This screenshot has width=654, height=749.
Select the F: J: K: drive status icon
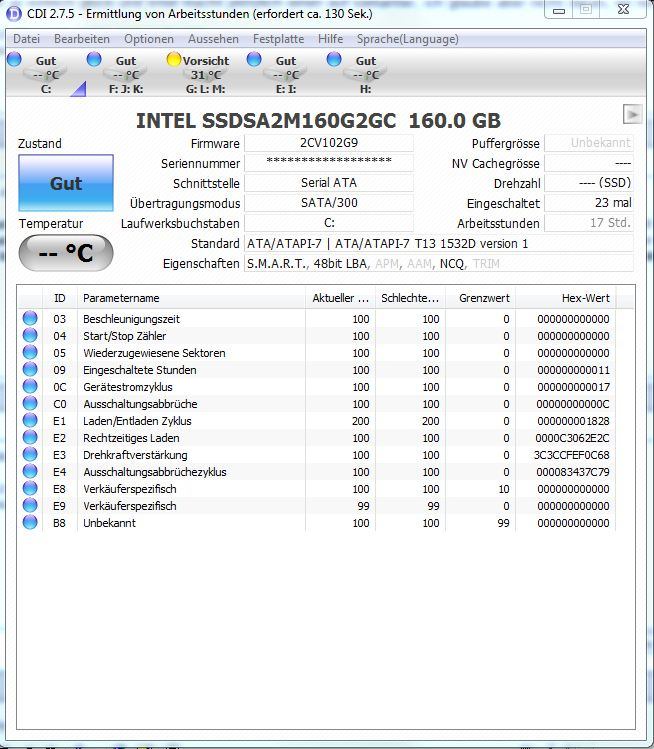click(94, 59)
